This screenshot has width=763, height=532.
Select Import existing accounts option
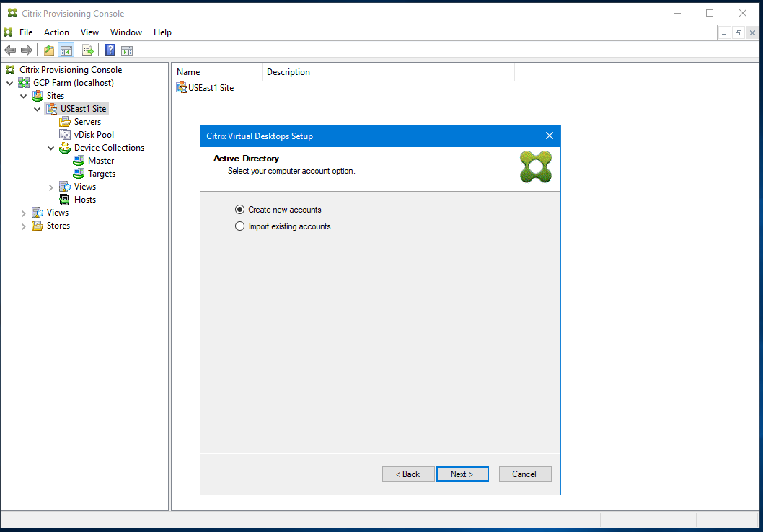coord(239,226)
